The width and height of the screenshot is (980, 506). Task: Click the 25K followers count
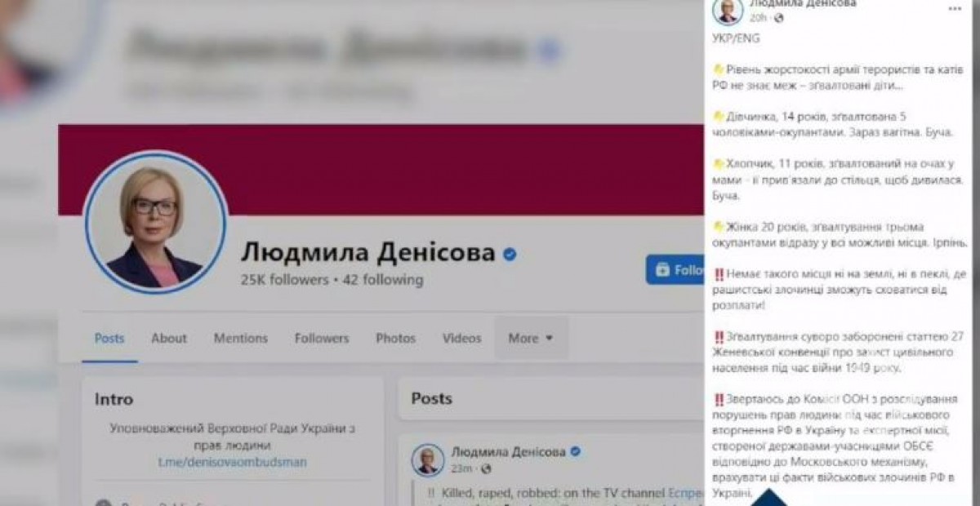(285, 280)
